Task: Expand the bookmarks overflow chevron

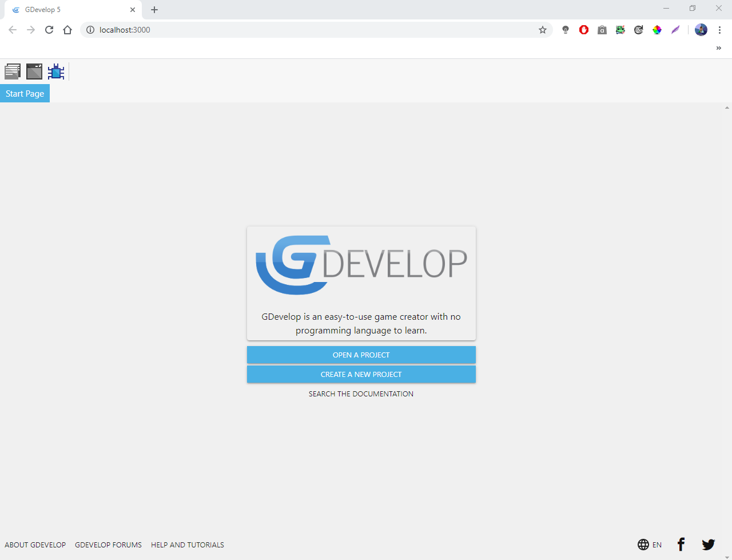Action: pos(719,48)
